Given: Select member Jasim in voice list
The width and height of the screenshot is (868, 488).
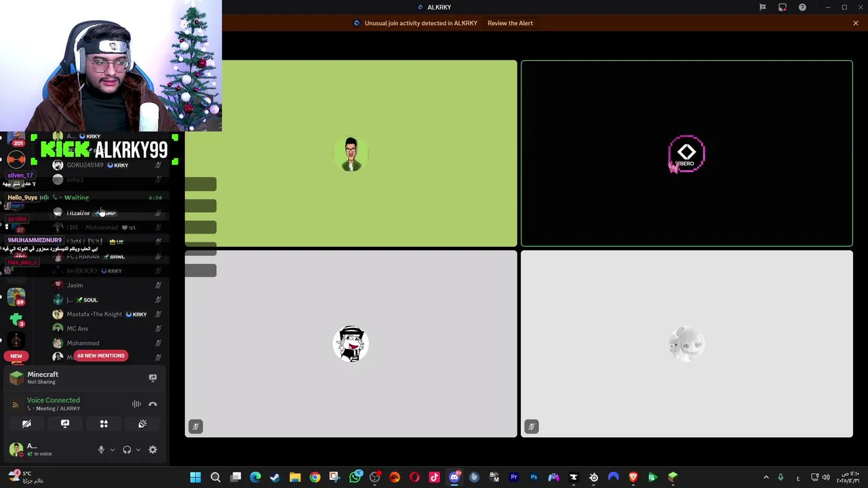Looking at the screenshot, I should (x=108, y=285).
